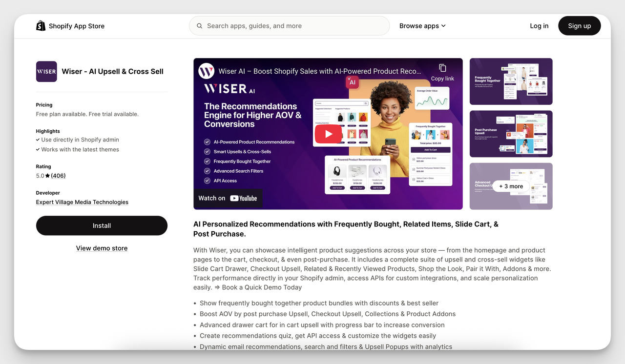Open Expert Village Media Technologies developer link
This screenshot has width=625, height=364.
[82, 202]
